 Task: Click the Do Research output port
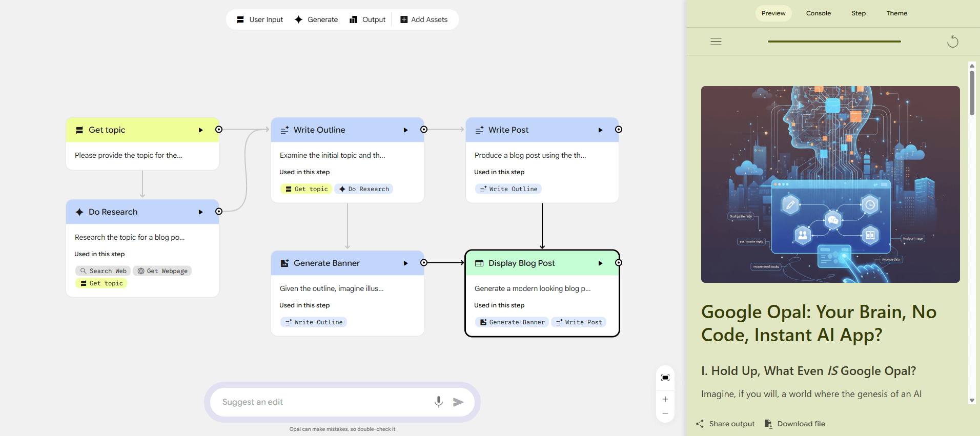click(x=219, y=212)
